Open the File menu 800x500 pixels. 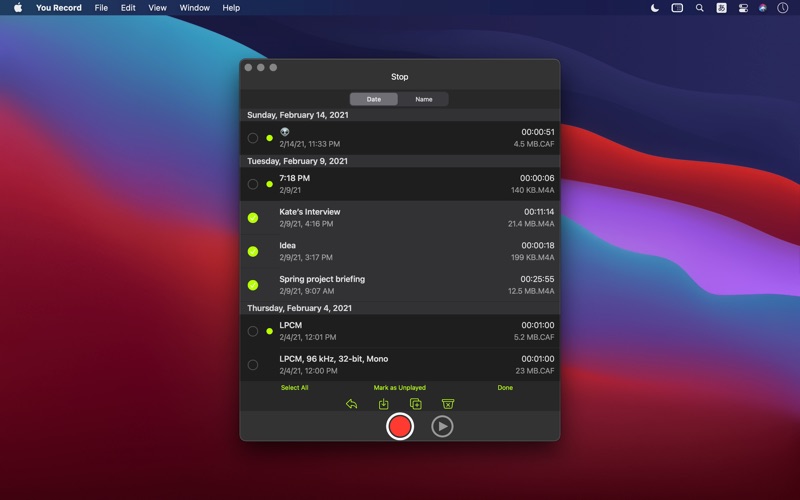click(101, 8)
